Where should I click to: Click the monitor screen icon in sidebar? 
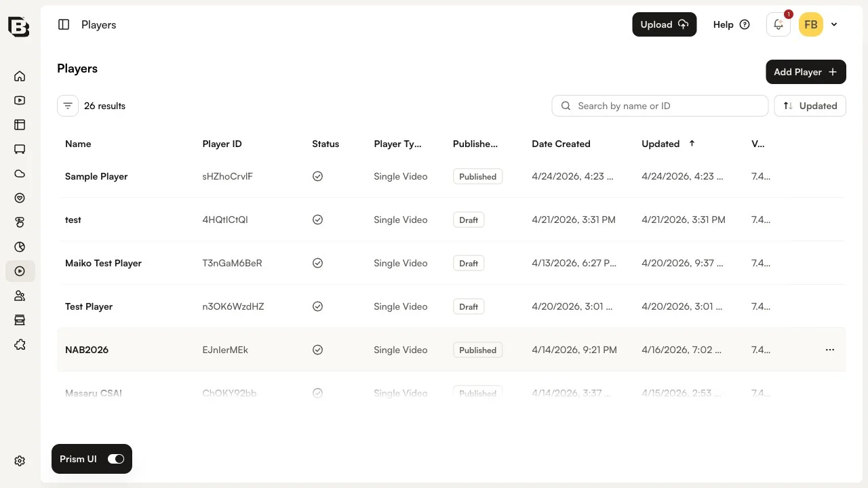click(x=20, y=149)
